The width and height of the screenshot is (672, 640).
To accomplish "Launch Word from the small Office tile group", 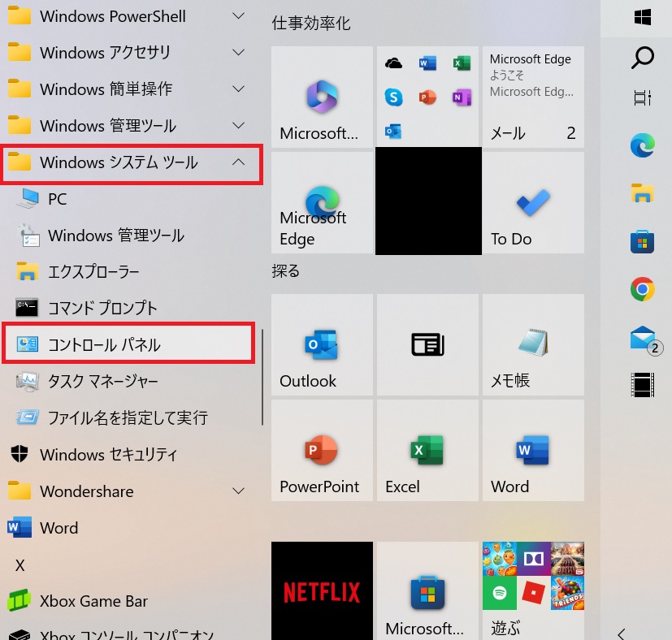I will 427,63.
